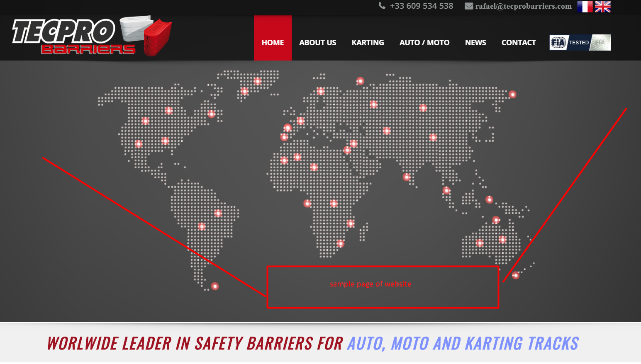This screenshot has height=364, width=641.
Task: Navigate to CONTACT page
Action: pos(519,43)
